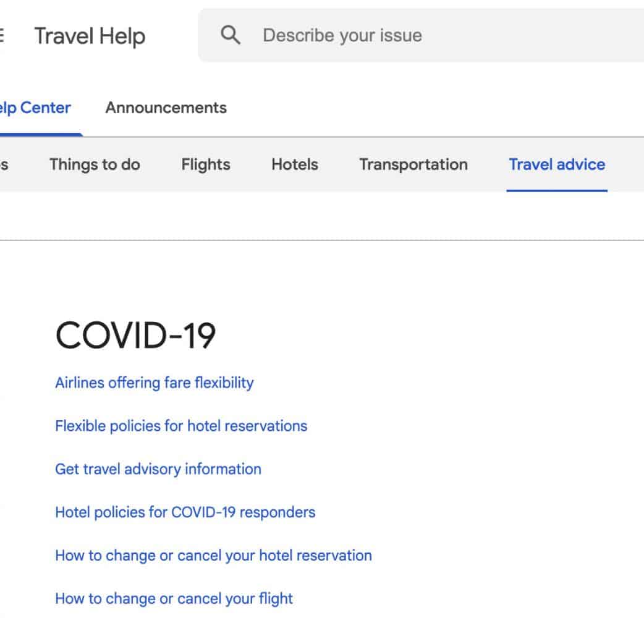The height and width of the screenshot is (644, 644).
Task: Open How to change or cancel hotel reservation
Action: coord(214,556)
